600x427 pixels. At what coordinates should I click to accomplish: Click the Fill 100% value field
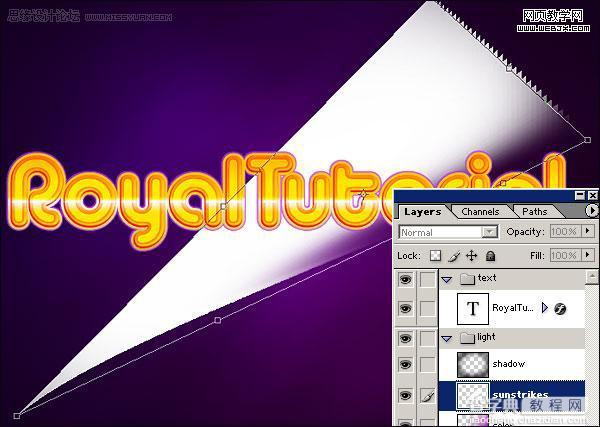click(566, 255)
